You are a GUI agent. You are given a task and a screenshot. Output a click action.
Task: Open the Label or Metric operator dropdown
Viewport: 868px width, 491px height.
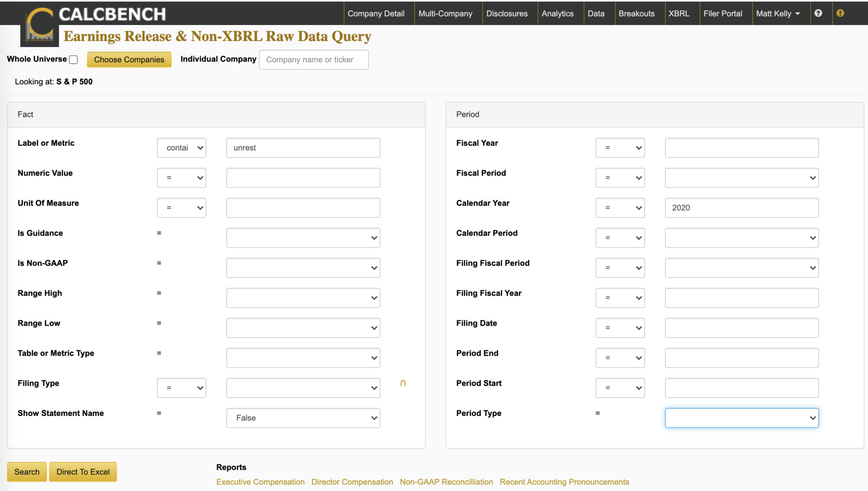coord(181,148)
